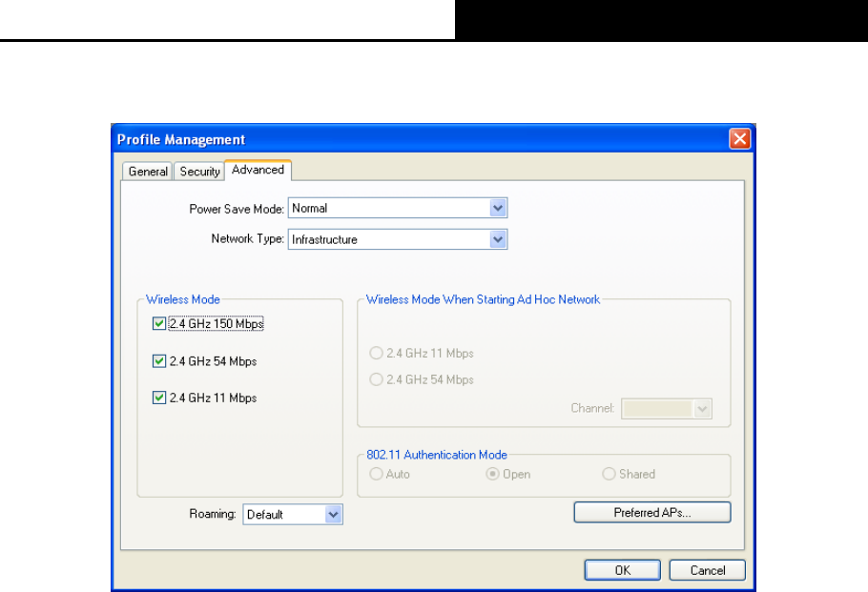Open the disabled Channel dropdown

702,409
